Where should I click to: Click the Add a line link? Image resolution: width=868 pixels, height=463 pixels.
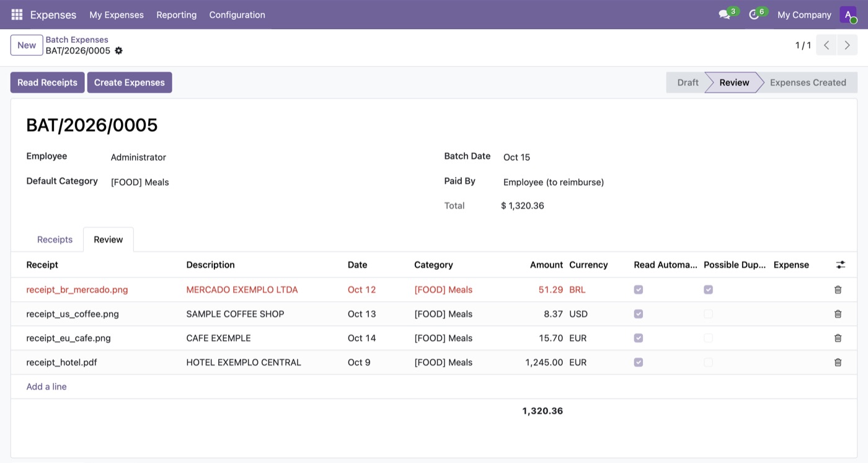[46, 387]
